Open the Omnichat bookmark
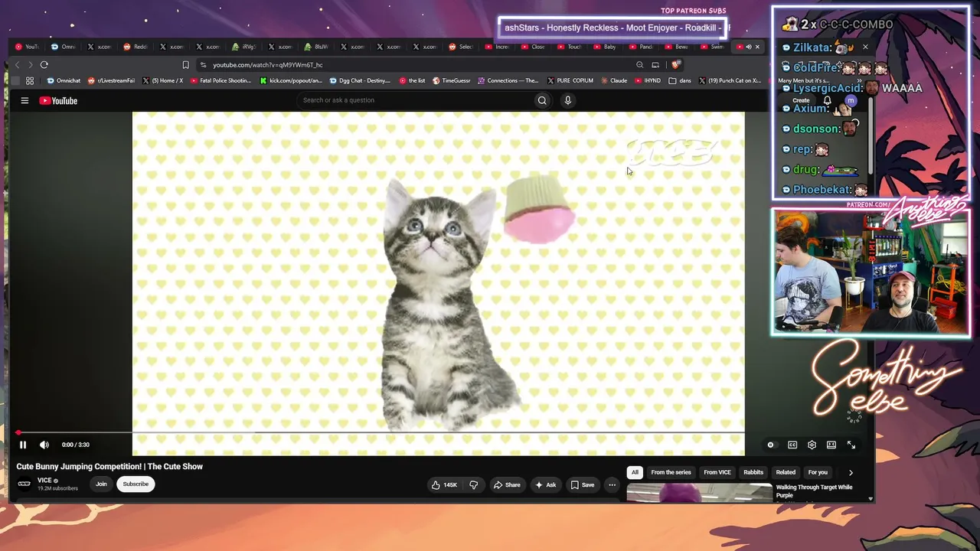The height and width of the screenshot is (551, 980). coord(64,80)
